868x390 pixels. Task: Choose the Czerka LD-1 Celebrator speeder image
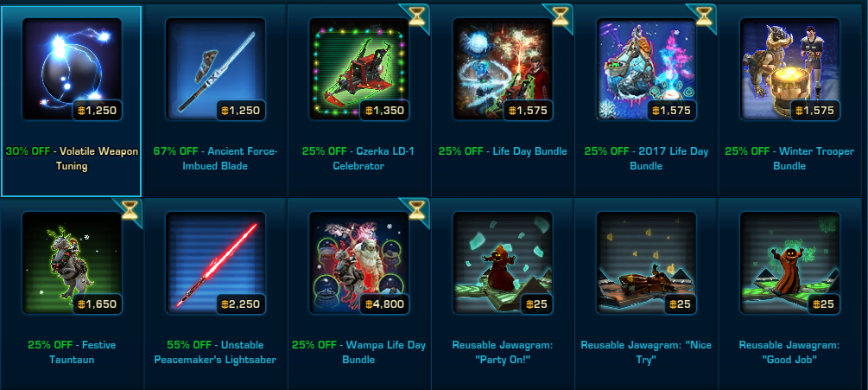[358, 68]
